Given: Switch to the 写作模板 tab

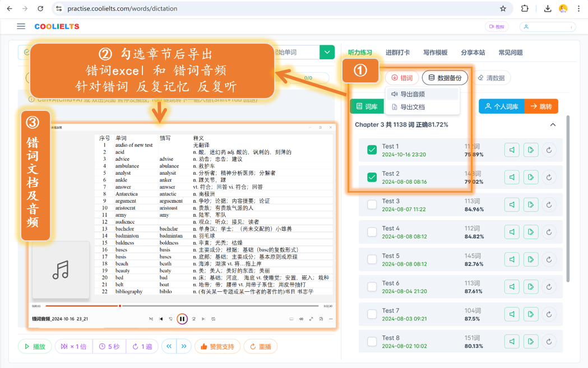Looking at the screenshot, I should [x=435, y=53].
